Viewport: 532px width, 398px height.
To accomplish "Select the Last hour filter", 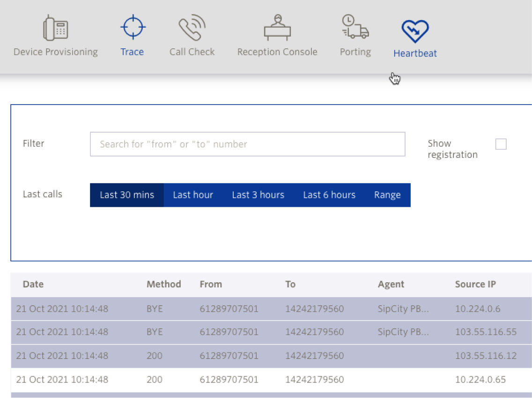I will 193,195.
